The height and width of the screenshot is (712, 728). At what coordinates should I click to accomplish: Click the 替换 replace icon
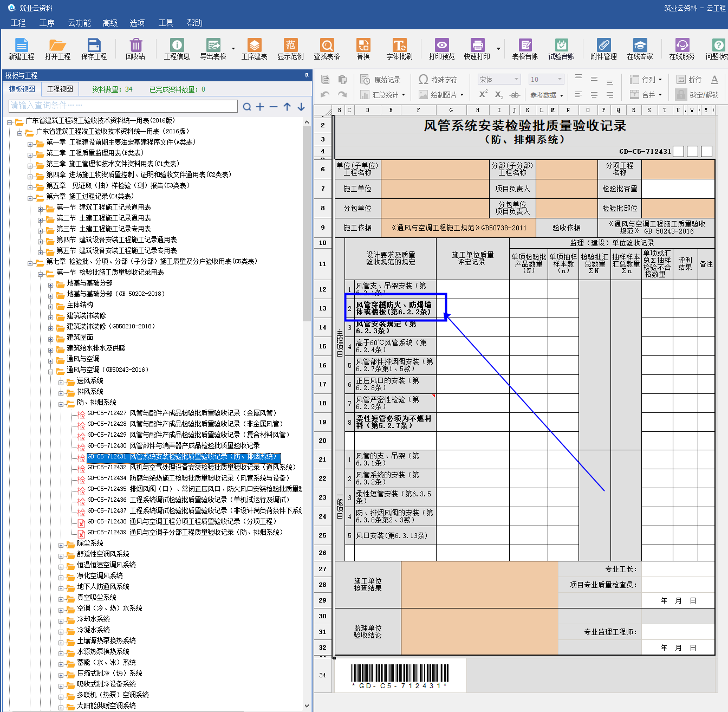tap(363, 49)
